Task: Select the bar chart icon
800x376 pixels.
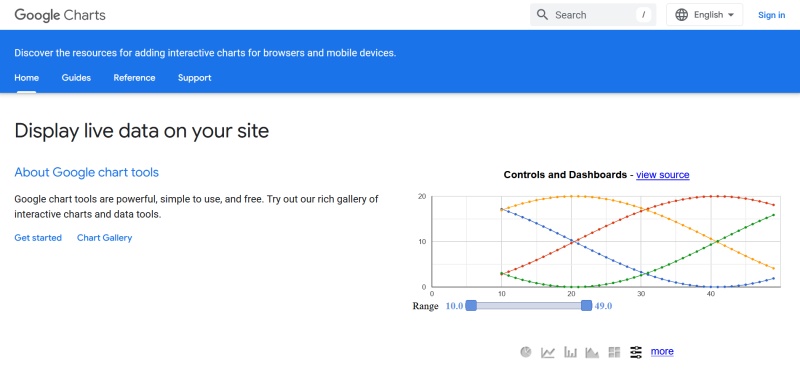Action: pos(570,352)
